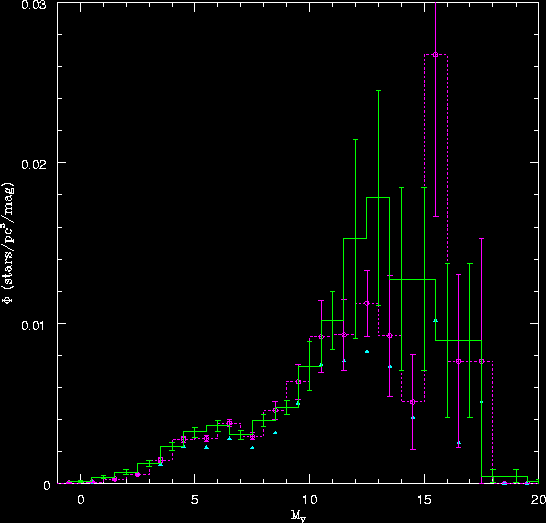This screenshot has width=546, height=523.
Task: Click the x-axis label 15
Action: (x=424, y=500)
